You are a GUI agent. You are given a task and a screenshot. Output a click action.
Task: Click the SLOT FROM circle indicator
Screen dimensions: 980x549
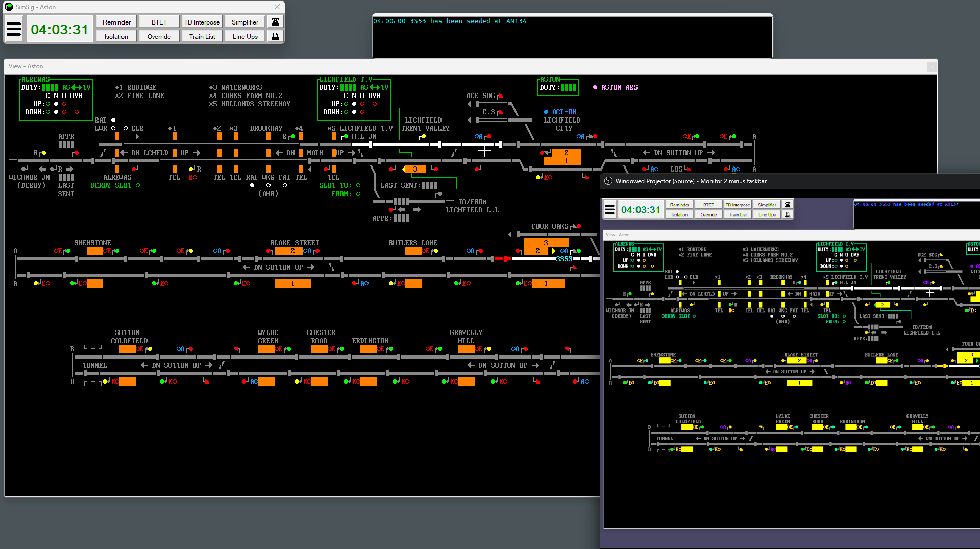pyautogui.click(x=358, y=194)
